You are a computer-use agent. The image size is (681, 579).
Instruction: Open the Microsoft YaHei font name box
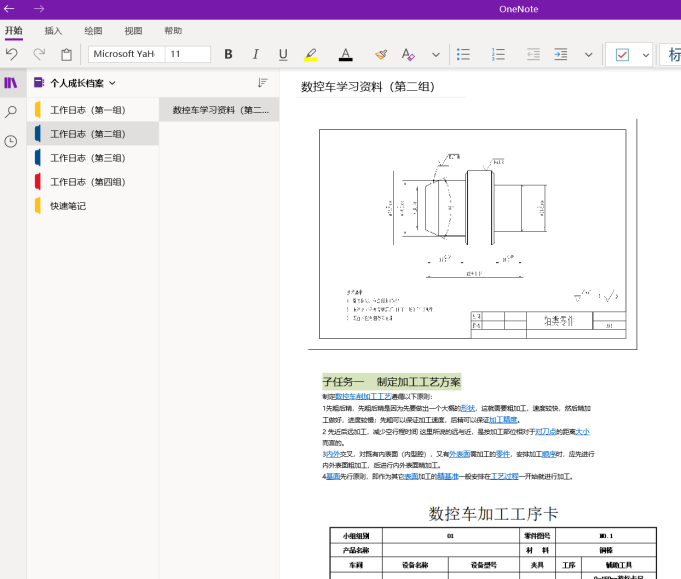(x=126, y=54)
